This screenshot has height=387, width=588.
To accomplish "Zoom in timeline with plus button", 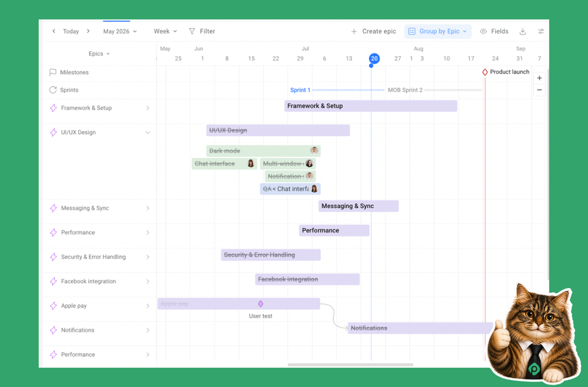I will tap(539, 78).
